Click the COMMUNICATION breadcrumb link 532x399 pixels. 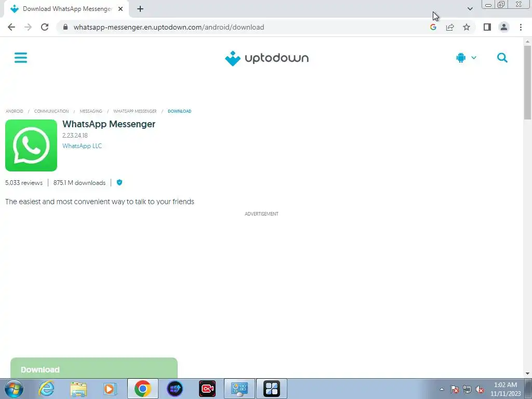coord(51,111)
